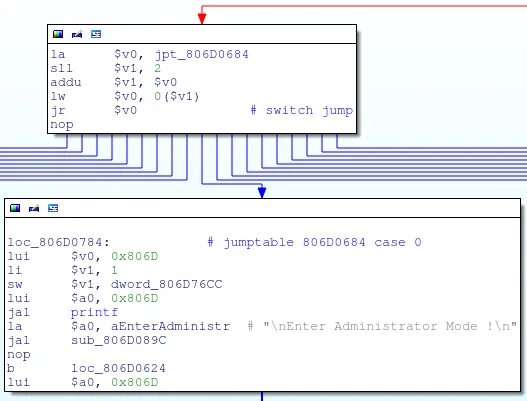
Task: Click the 'switch jump' comment
Action: (x=302, y=110)
